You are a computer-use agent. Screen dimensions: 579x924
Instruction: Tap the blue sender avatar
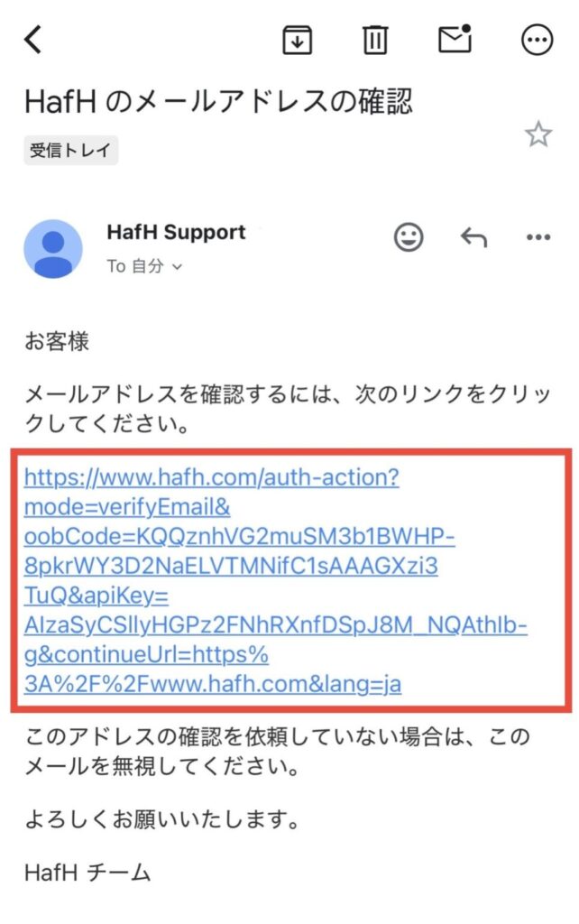[53, 249]
